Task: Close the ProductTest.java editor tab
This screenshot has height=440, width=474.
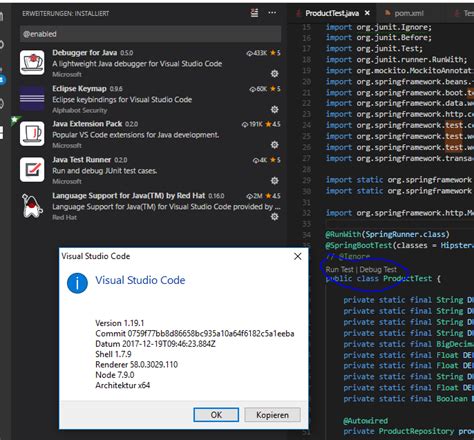Action: pos(367,13)
